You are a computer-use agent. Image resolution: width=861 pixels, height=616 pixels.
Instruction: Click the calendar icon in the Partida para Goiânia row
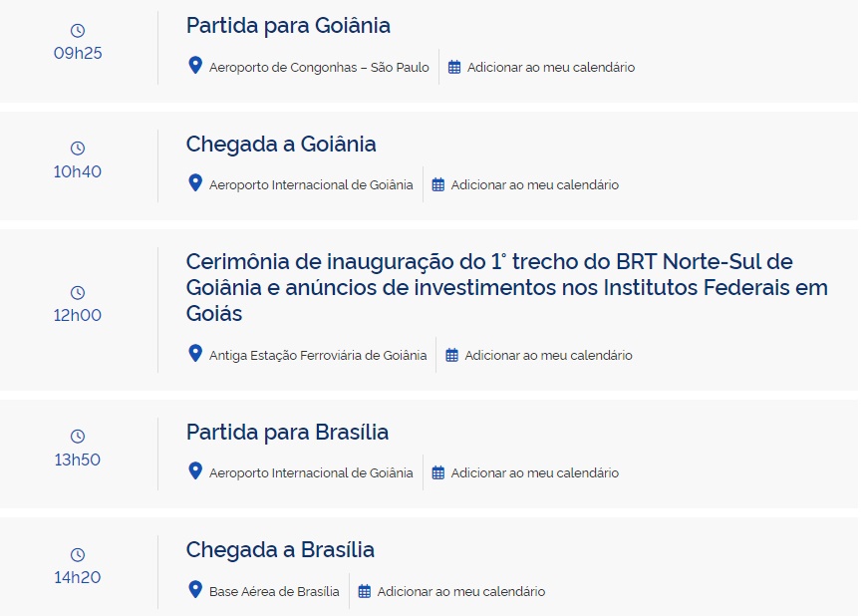[x=454, y=67]
